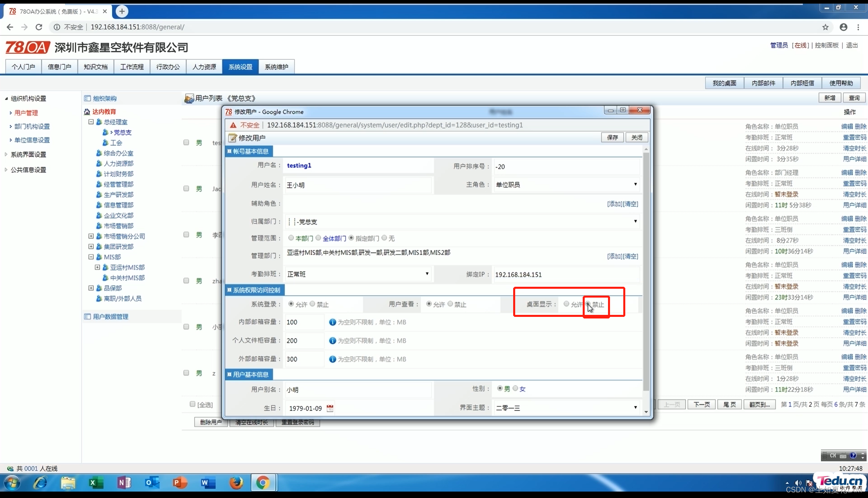Click the info icon beside 内部邮箱容量
This screenshot has width=868, height=498.
[x=332, y=322]
